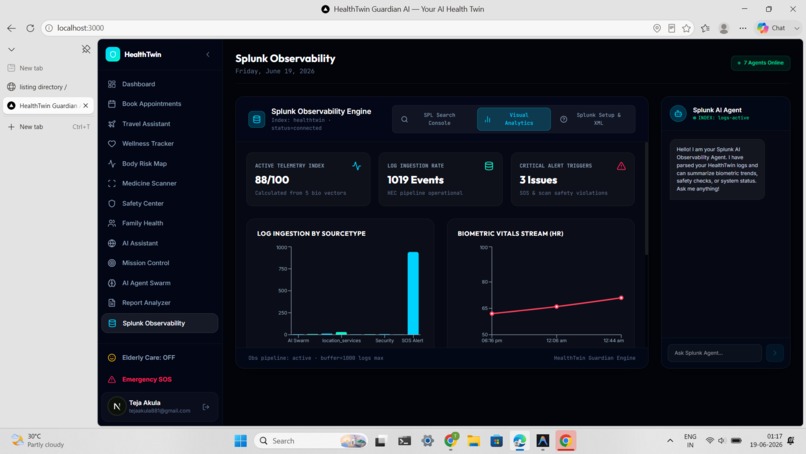This screenshot has width=806, height=454.
Task: Click the Log Ingestion Rate database icon
Action: click(489, 166)
